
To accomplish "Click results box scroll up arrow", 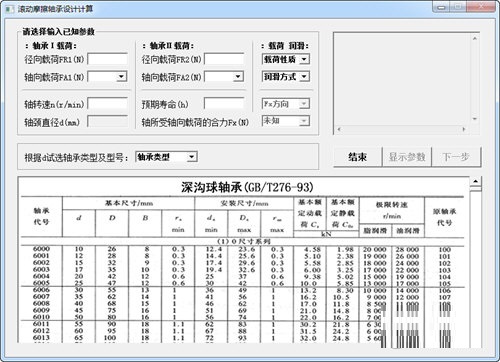I will [475, 39].
